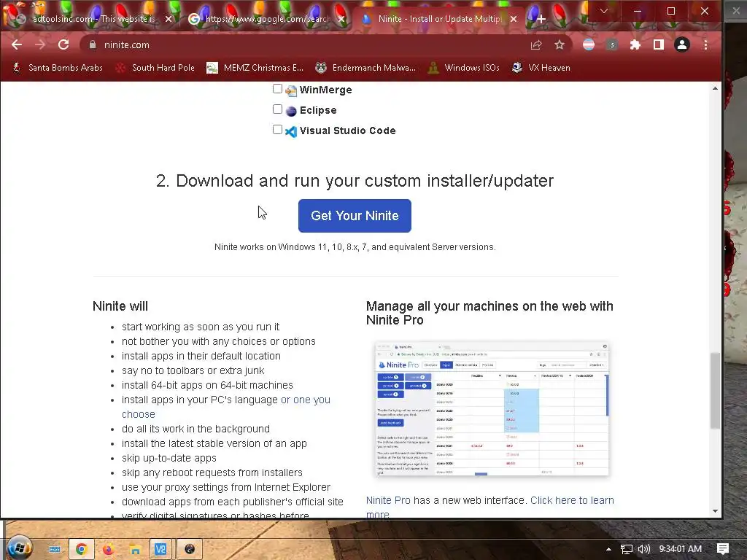Click the Chrome taskbar icon

coord(82,550)
